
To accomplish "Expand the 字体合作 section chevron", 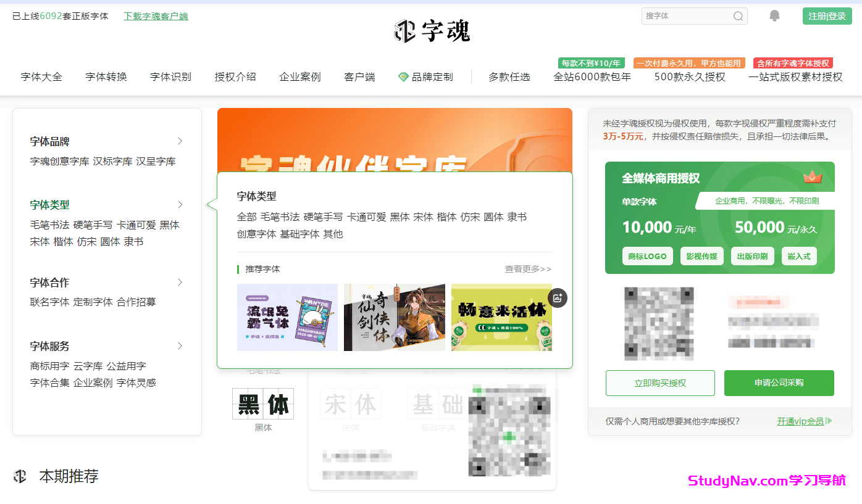I will coord(180,282).
